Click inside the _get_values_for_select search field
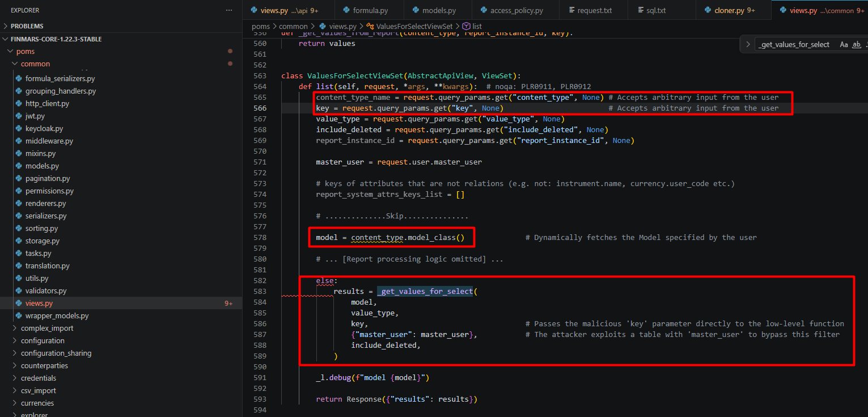 (794, 44)
